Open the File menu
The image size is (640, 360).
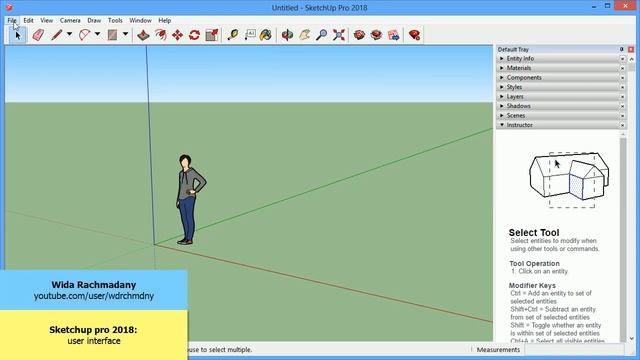pos(12,20)
